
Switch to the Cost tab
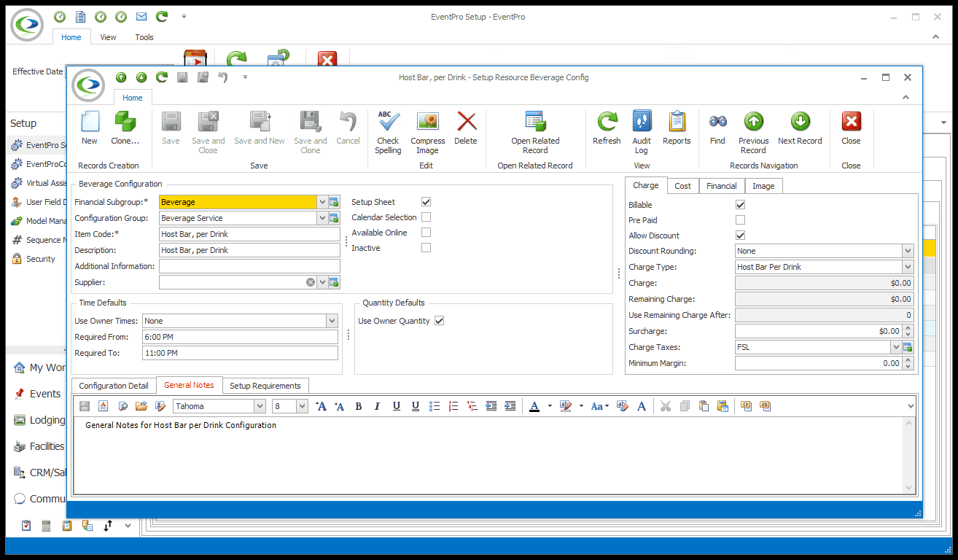coord(682,186)
